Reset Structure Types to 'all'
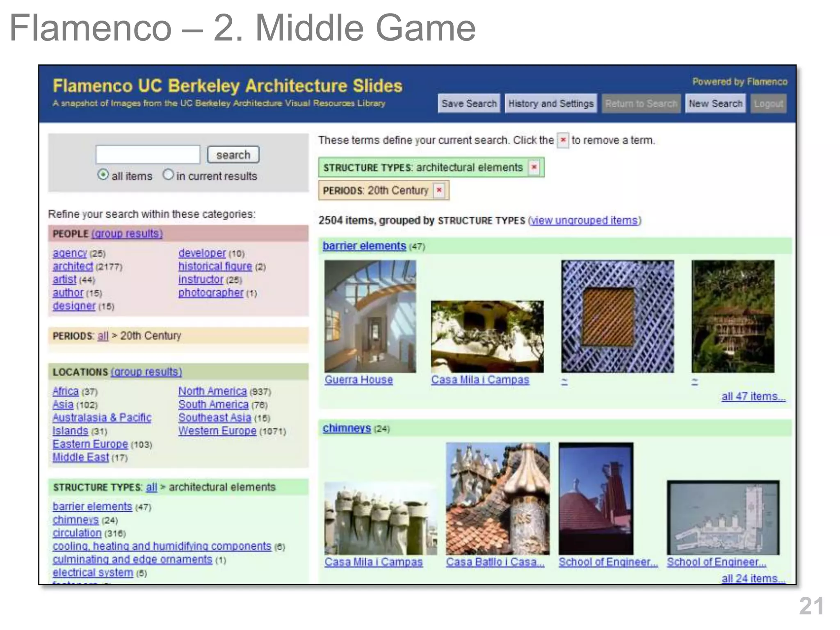 click(151, 487)
